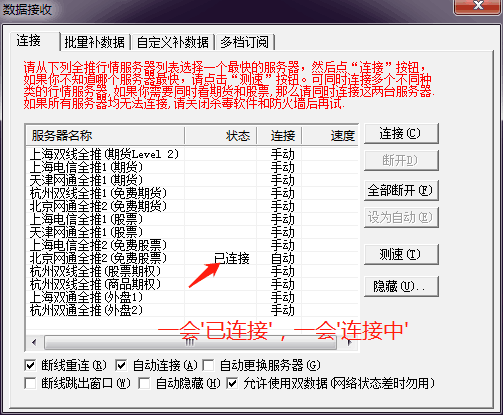Enable the 自动隐藏(H) checkbox
This screenshot has width=503, height=415.
pos(144,383)
